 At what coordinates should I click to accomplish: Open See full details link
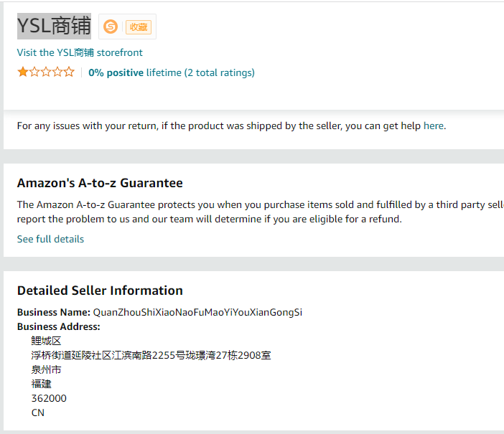pyautogui.click(x=50, y=239)
